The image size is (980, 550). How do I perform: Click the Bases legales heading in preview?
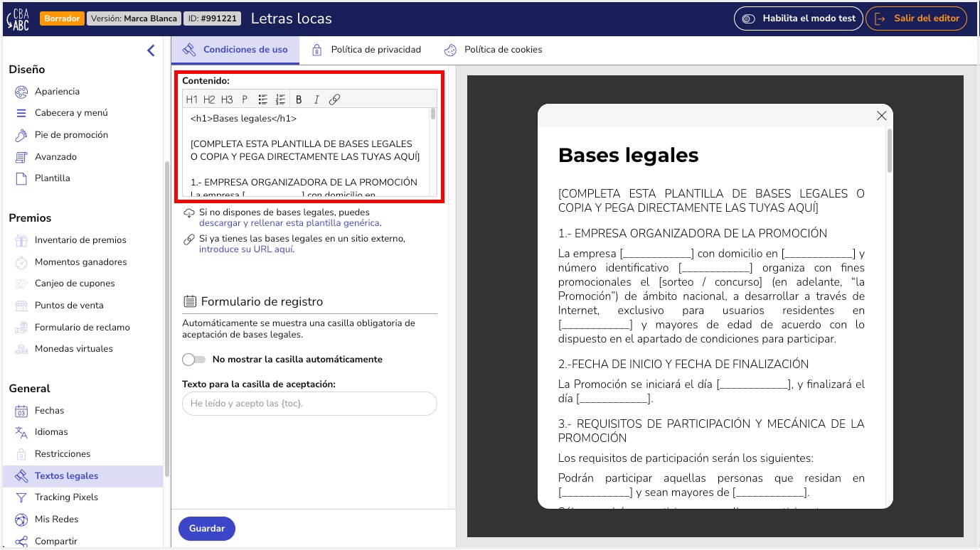(629, 155)
